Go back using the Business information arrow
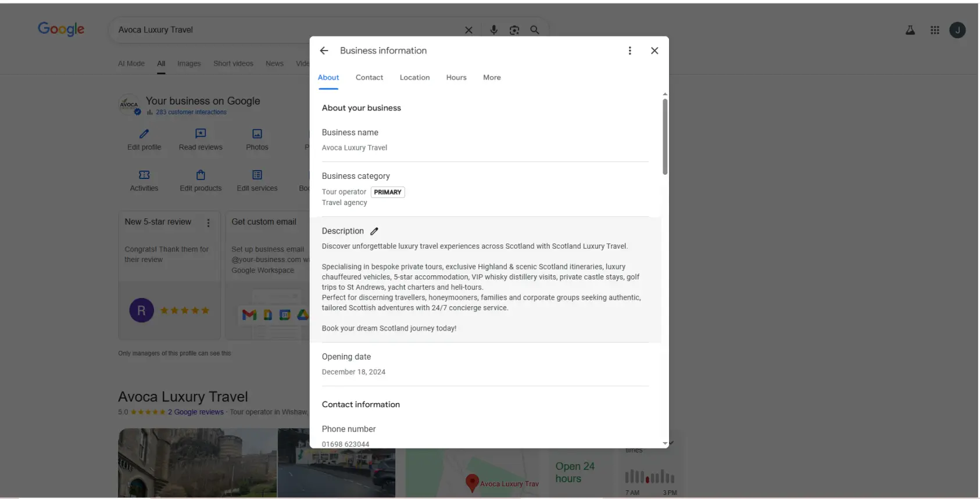Image resolution: width=980 pixels, height=499 pixels. [324, 51]
